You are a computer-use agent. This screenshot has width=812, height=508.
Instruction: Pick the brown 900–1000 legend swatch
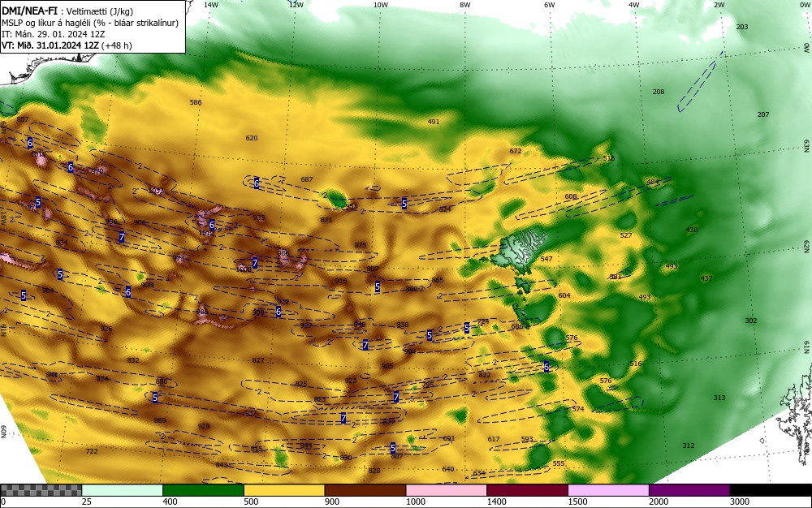point(365,490)
